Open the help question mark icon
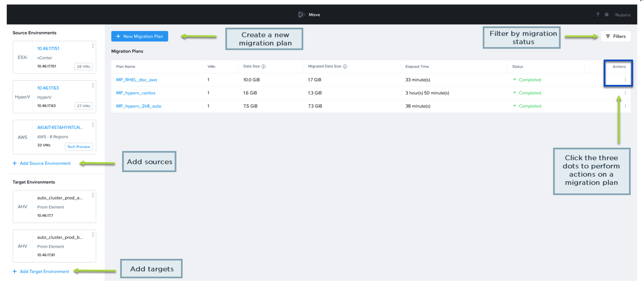The image size is (644, 287). pos(597,15)
